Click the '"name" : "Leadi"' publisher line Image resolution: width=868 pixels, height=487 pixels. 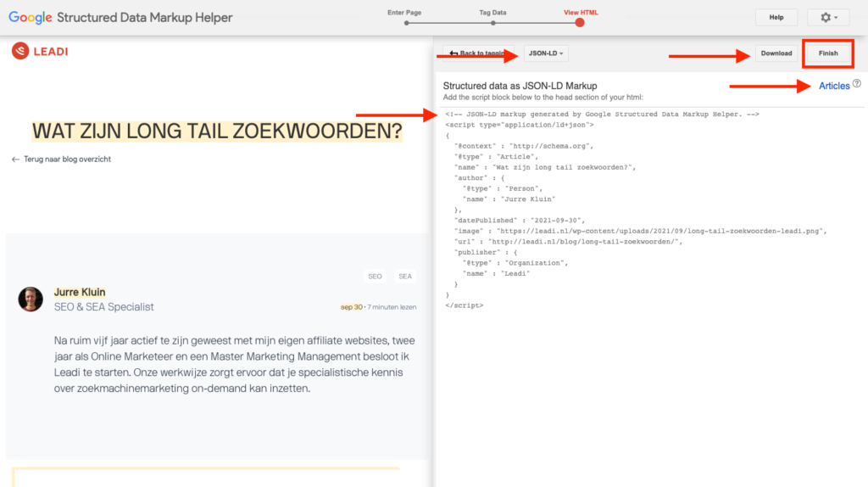pyautogui.click(x=496, y=274)
